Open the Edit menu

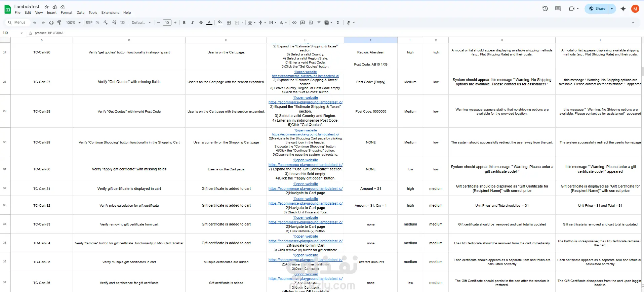tap(28, 13)
